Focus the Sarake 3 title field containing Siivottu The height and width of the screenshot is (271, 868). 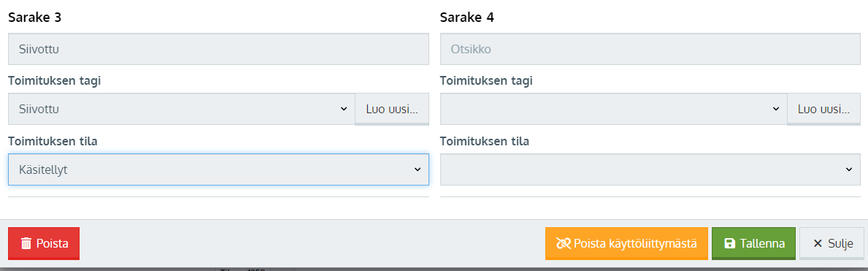pyautogui.click(x=219, y=49)
